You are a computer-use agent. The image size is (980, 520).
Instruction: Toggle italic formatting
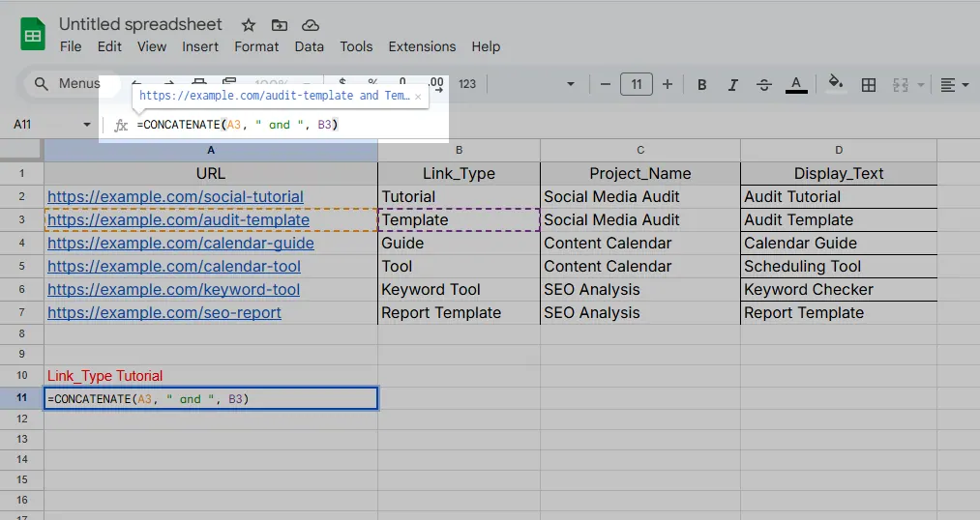733,85
